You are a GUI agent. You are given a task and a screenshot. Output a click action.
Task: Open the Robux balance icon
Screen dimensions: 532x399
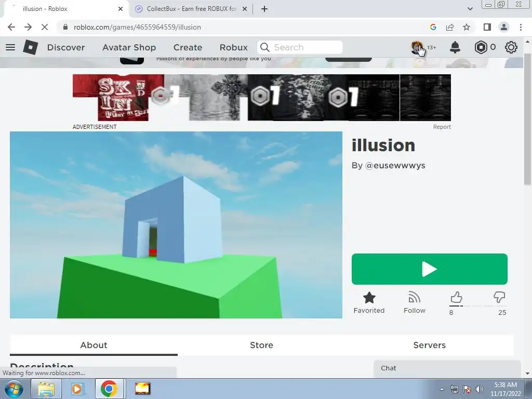tap(481, 47)
